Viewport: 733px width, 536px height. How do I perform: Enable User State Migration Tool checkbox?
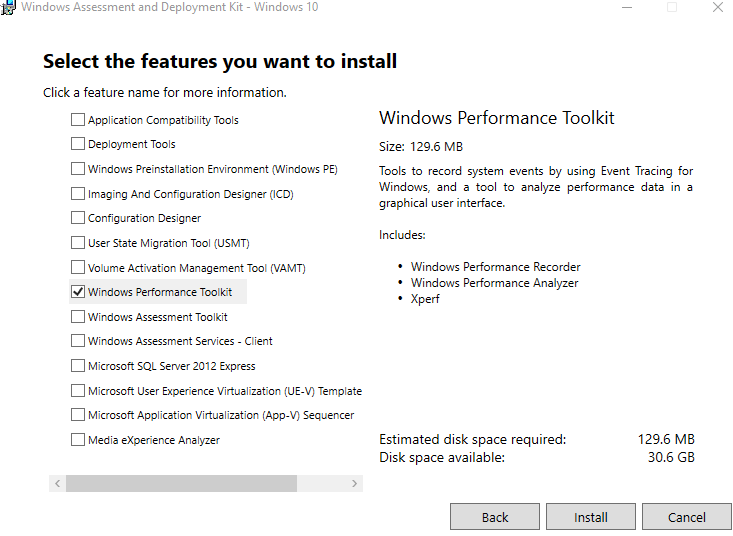[78, 243]
